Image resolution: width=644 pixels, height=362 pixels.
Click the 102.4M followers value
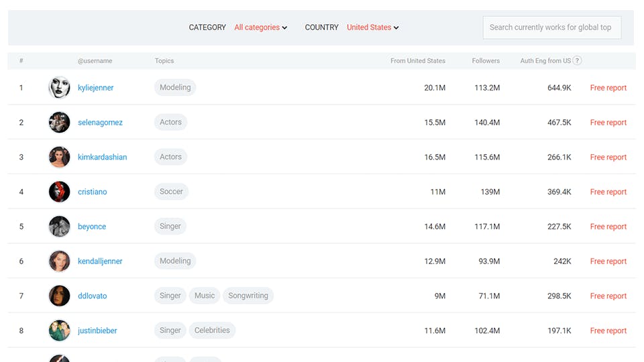click(x=487, y=330)
